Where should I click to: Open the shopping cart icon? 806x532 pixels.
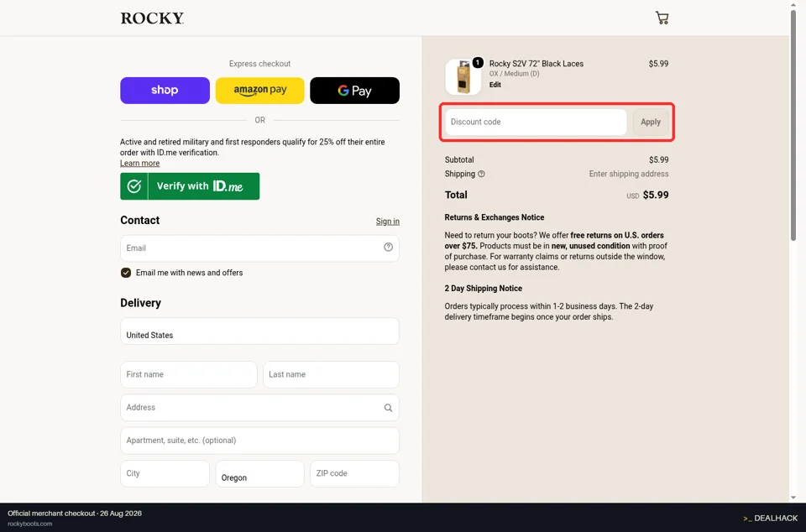click(662, 18)
